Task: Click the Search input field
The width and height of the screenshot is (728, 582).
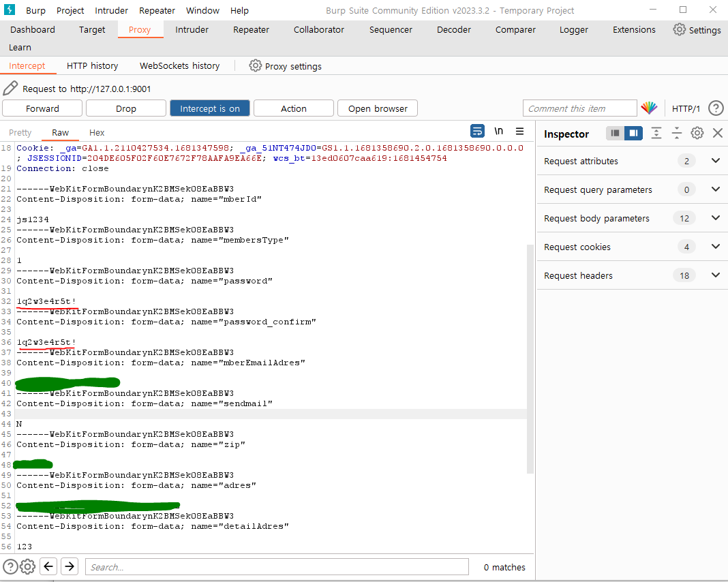Action: (277, 567)
